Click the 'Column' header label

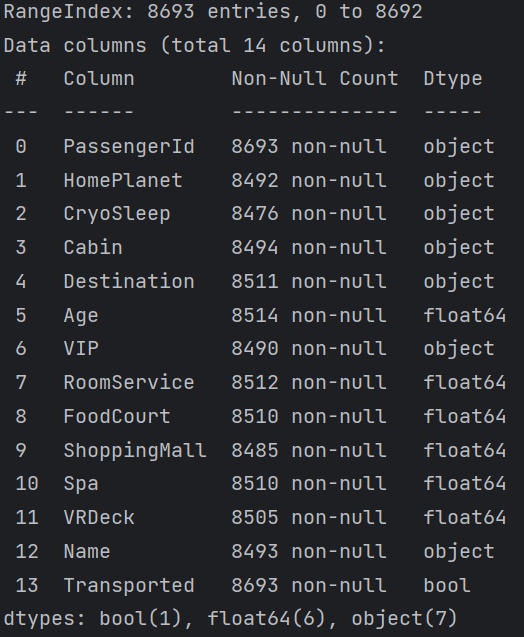coord(99,78)
